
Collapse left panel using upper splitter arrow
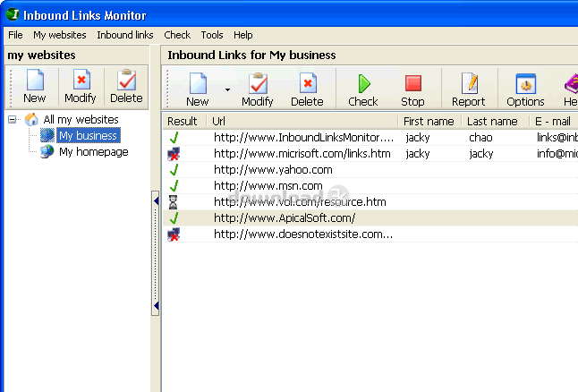[x=156, y=201]
